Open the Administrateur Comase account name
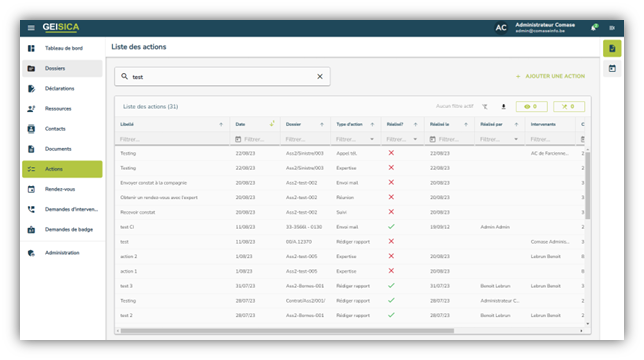Screen dimensions: 644x360 545,25
